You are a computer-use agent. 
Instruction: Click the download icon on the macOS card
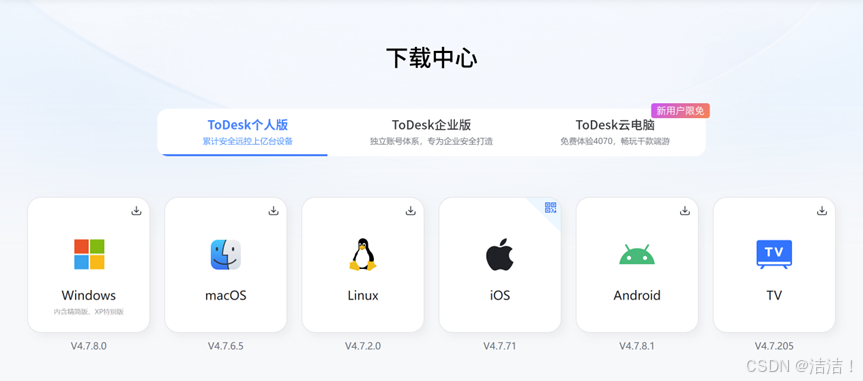pos(273,211)
